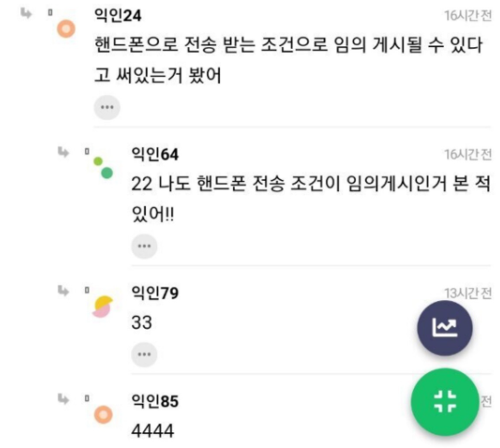
Task: Click the 16시간 전 timestamp on 익인24's comment
Action: 468,16
